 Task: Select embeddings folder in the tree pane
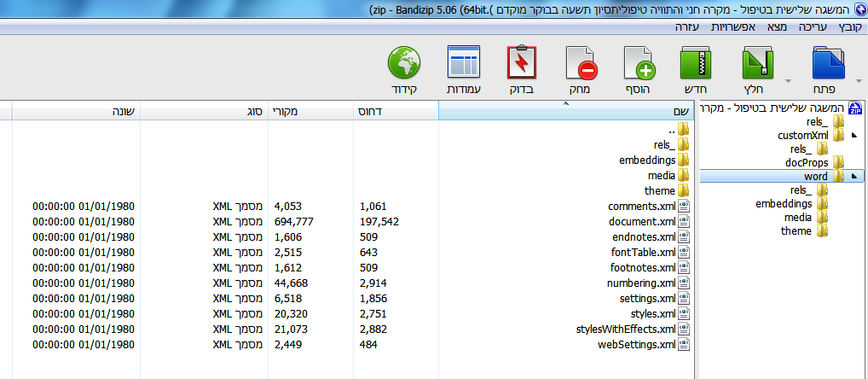791,204
